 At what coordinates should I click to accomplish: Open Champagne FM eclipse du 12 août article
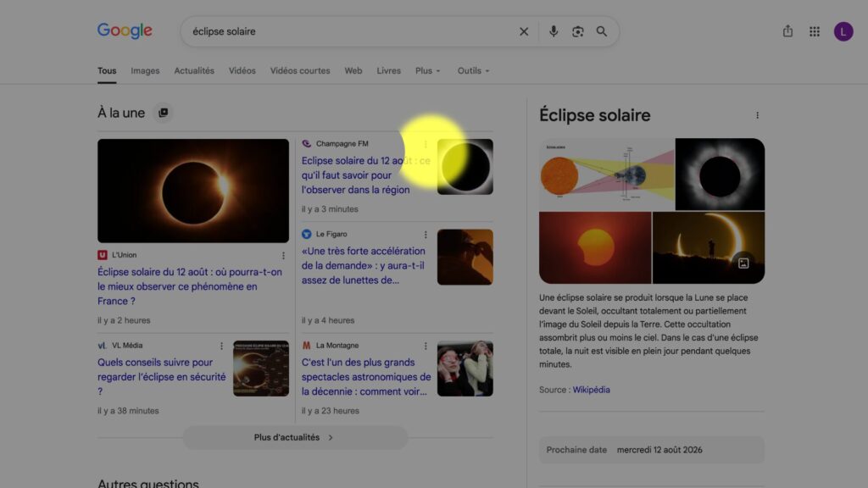(x=366, y=175)
